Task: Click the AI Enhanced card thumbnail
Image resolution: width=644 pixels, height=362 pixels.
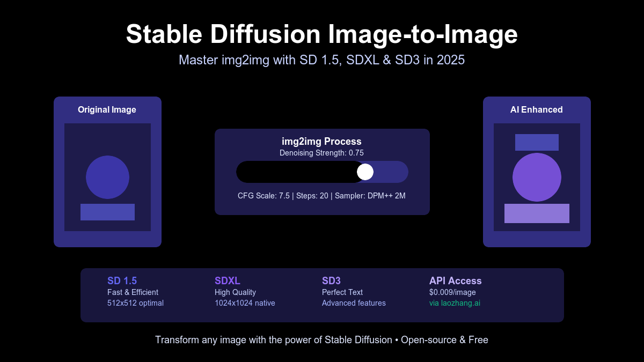Action: click(x=537, y=177)
